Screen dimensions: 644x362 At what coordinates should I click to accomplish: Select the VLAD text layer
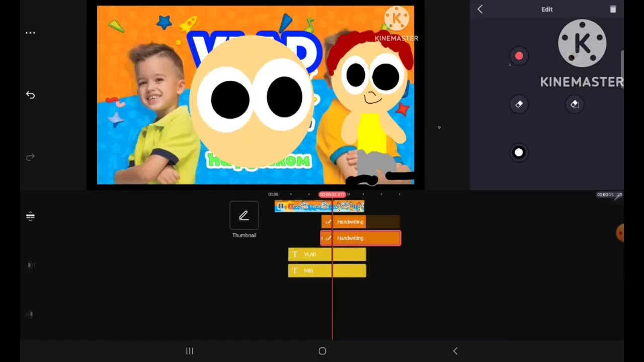pyautogui.click(x=327, y=254)
